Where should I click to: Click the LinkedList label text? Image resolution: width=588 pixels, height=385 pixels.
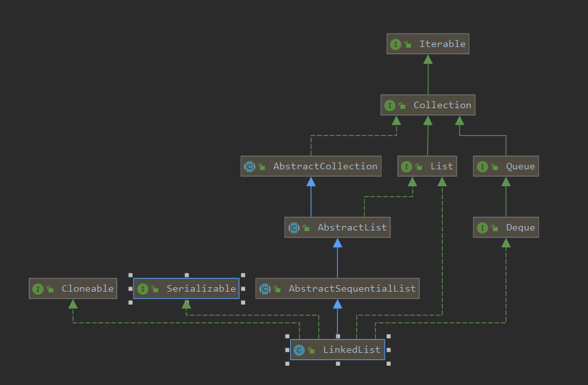[352, 350]
